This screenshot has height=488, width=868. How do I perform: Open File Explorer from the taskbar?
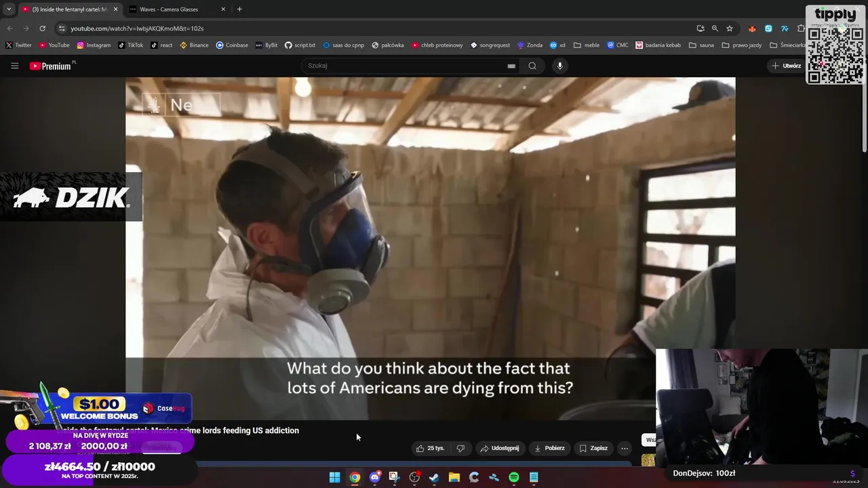tap(454, 477)
